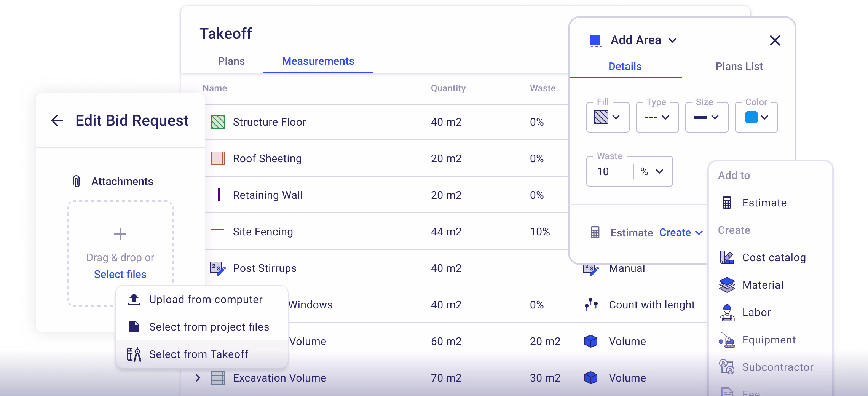Click the plus icon in drop zone
Image resolution: width=868 pixels, height=396 pixels.
(120, 234)
